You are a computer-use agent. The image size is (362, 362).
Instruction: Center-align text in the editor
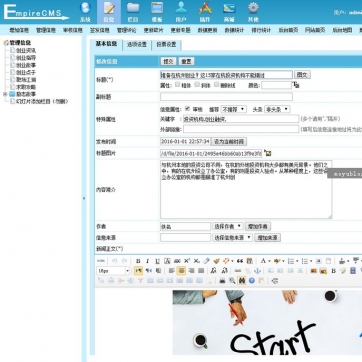point(181,271)
